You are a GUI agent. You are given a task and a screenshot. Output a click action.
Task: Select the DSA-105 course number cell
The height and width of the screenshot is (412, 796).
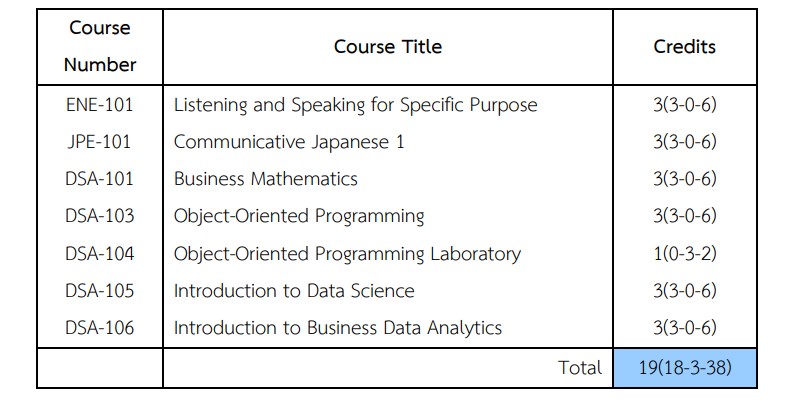(x=100, y=290)
